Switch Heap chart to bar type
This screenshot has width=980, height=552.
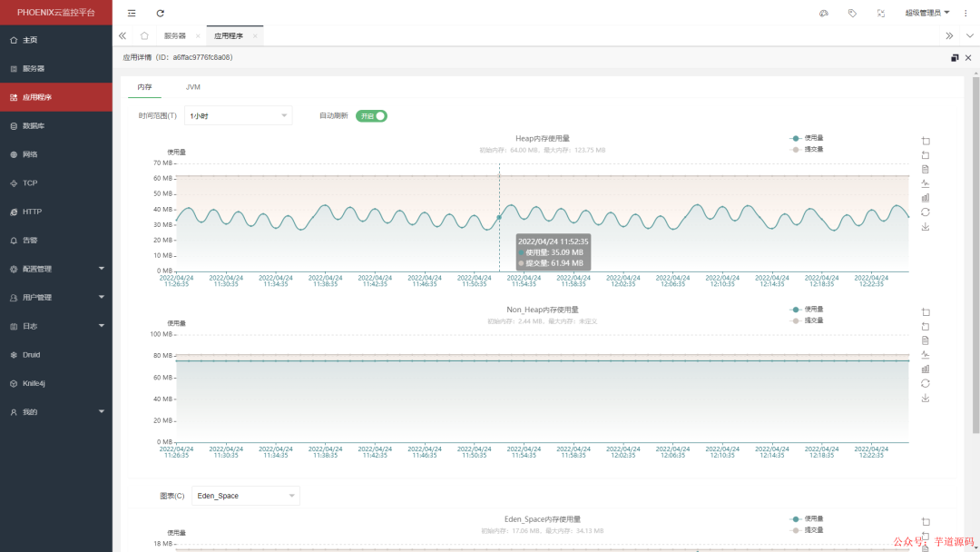926,198
